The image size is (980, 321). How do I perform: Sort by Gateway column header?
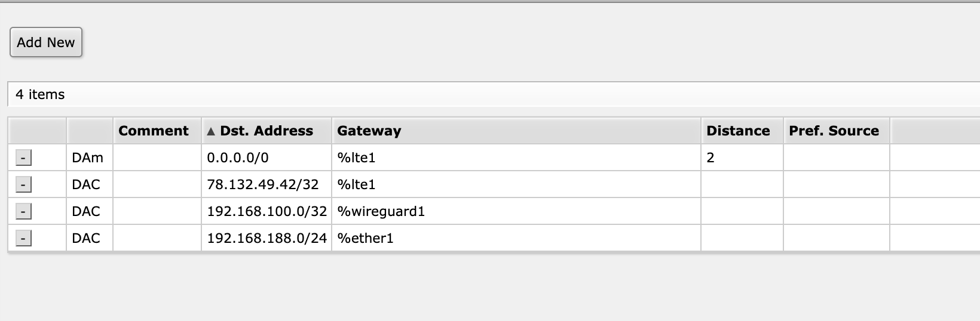point(369,131)
